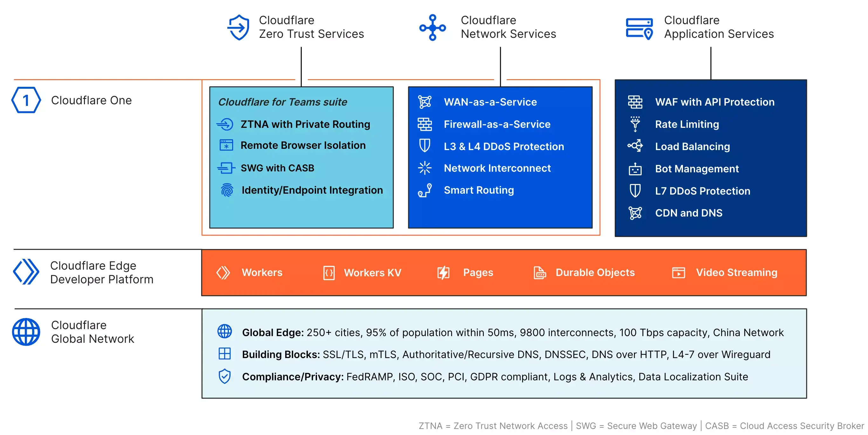The height and width of the screenshot is (435, 868).
Task: Click the Workers label in orange bar
Action: [262, 272]
